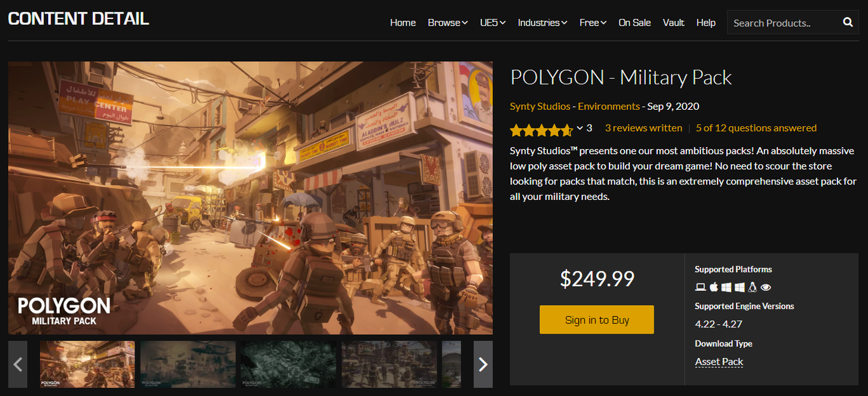Screen dimensions: 868x396
Task: Open the main POLYGON Military Pack preview image
Action: [x=250, y=198]
